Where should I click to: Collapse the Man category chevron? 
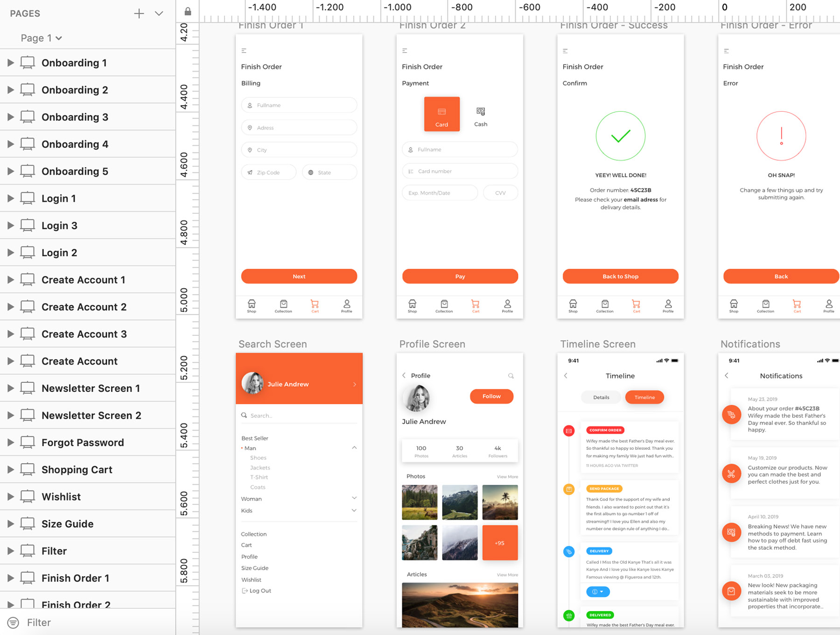click(355, 447)
